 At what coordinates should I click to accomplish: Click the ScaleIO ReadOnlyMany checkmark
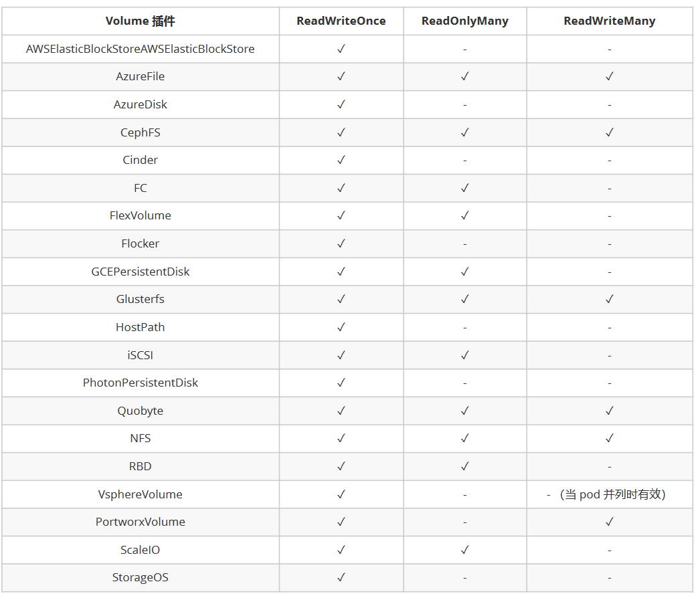point(464,550)
